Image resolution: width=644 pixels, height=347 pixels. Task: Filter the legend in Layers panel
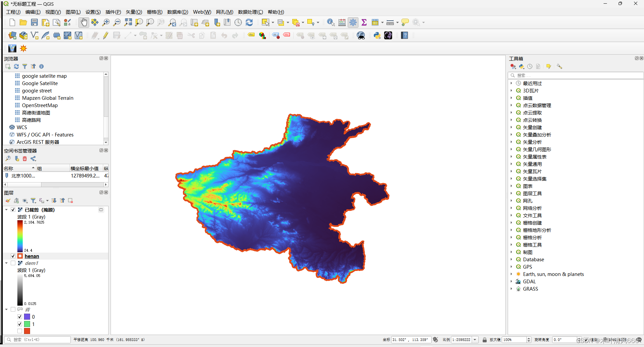33,201
